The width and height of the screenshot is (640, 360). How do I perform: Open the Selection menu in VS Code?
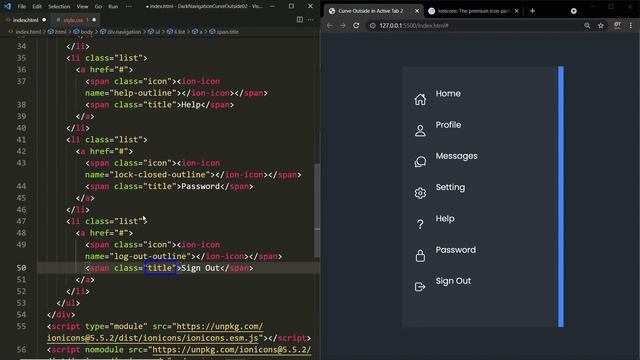59,7
